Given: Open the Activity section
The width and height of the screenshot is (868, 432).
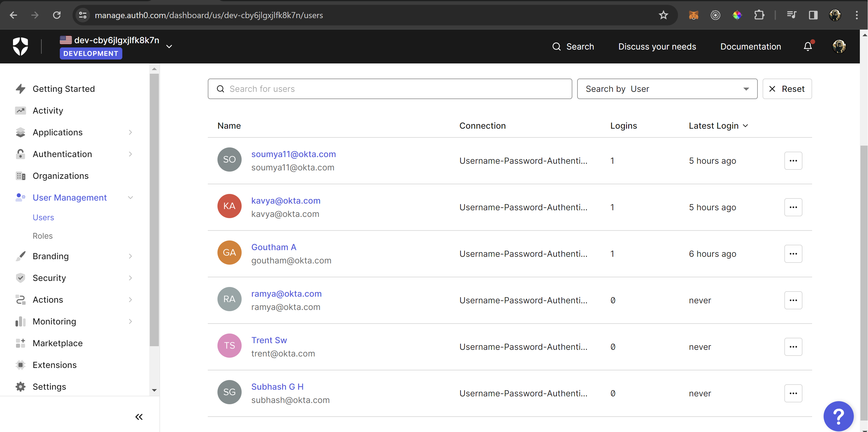Looking at the screenshot, I should [47, 110].
